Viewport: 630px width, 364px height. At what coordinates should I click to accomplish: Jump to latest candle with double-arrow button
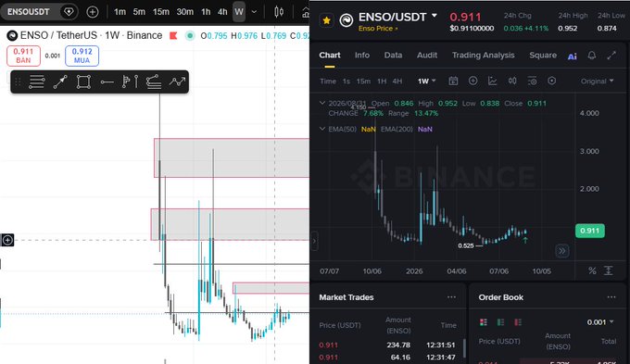(562, 251)
